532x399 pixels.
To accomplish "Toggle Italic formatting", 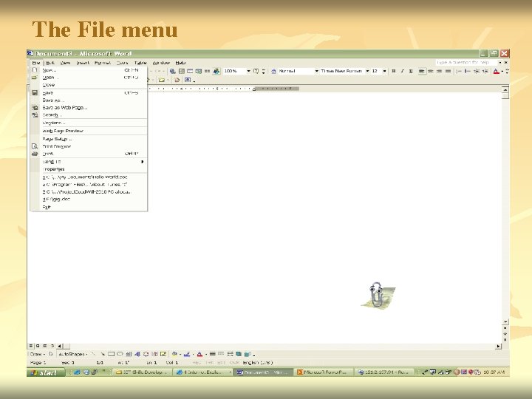I will [x=403, y=71].
